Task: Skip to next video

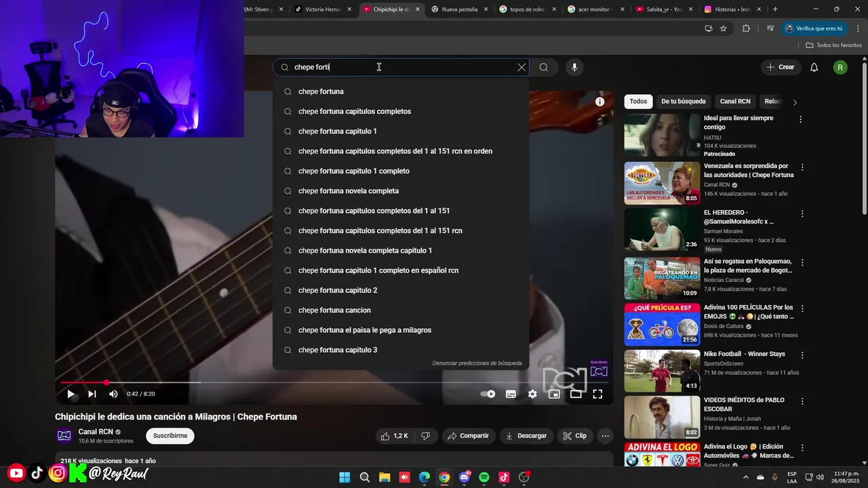Action: pyautogui.click(x=92, y=394)
